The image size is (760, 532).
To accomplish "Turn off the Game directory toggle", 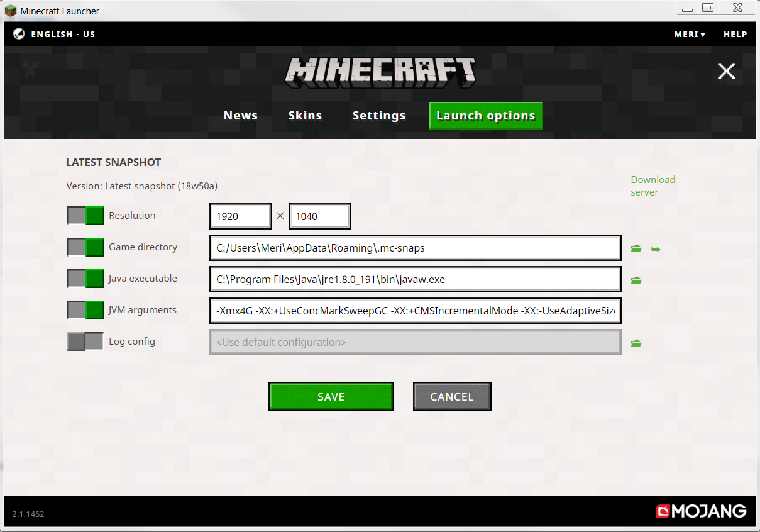I will click(x=85, y=247).
